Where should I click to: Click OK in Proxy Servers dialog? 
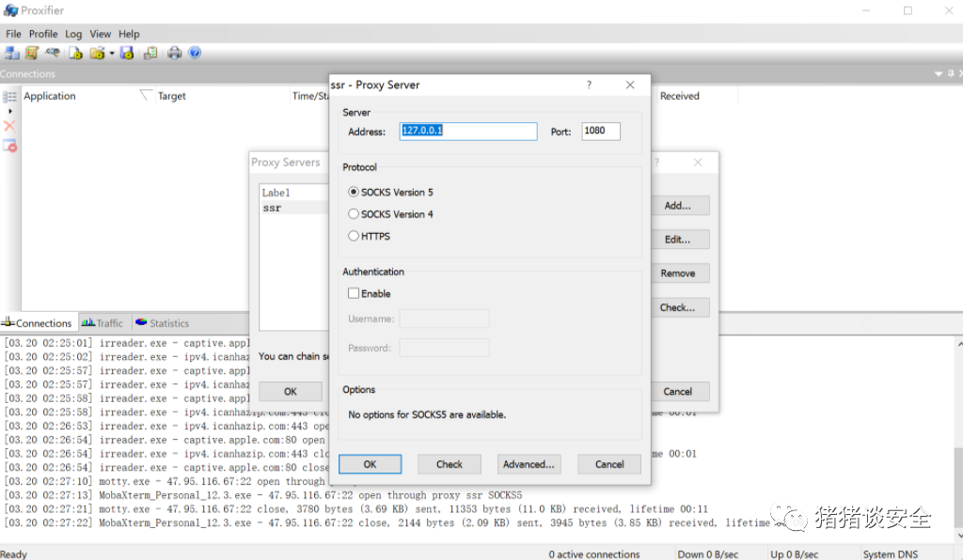(x=291, y=391)
